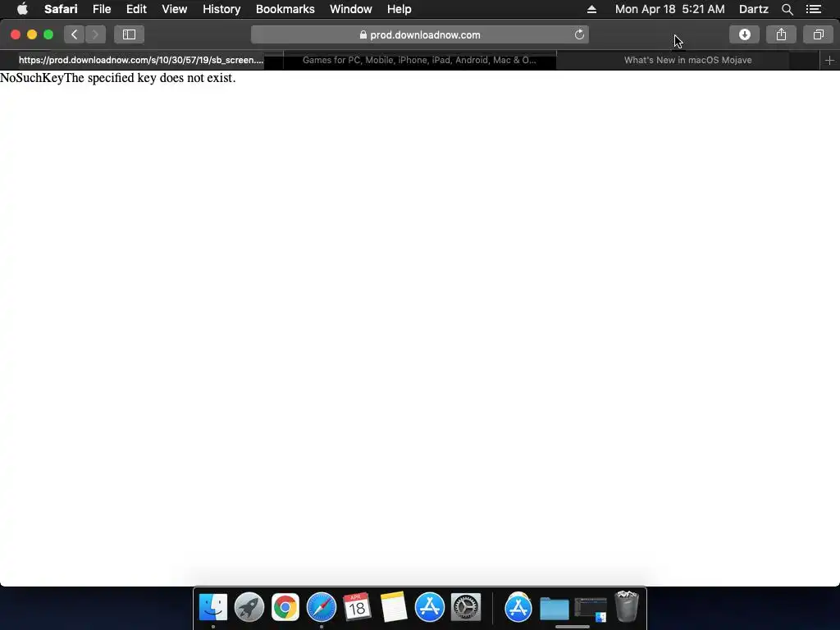Switch to What's New in macOS Mojave tab

click(x=688, y=61)
